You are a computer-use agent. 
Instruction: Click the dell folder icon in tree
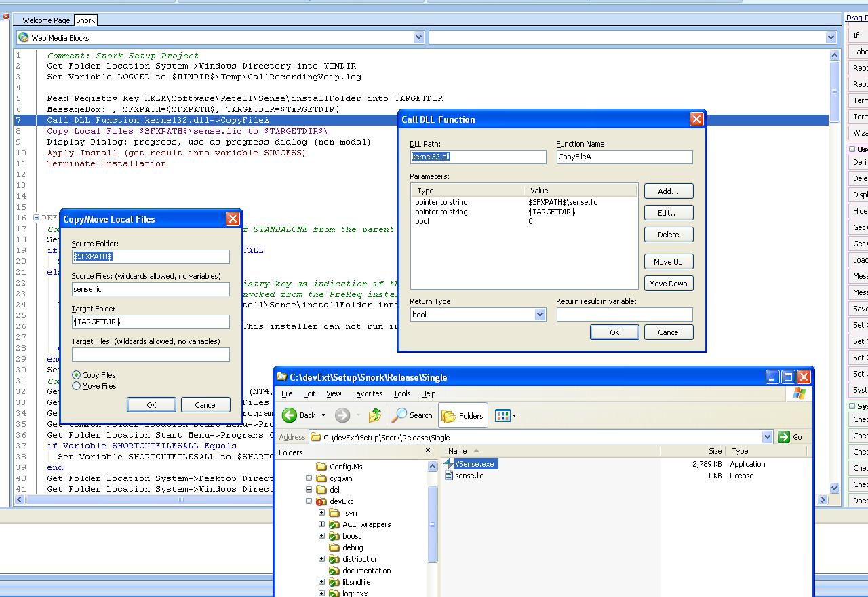[321, 490]
